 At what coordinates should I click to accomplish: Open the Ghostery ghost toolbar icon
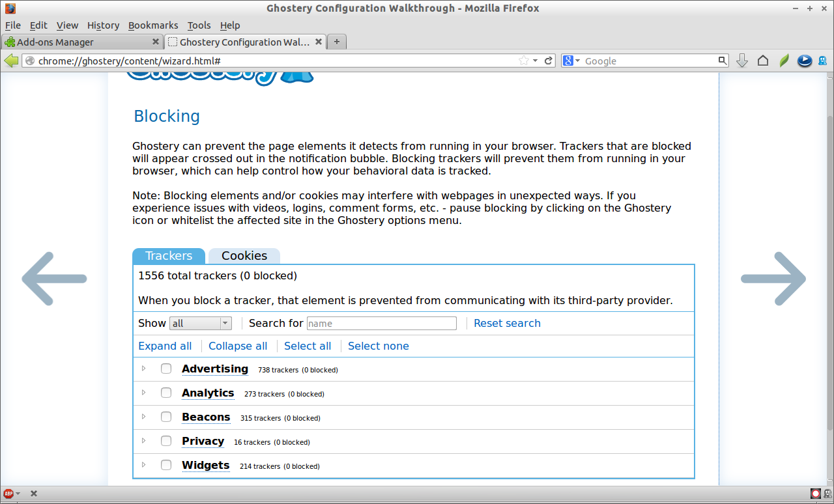[x=822, y=61]
